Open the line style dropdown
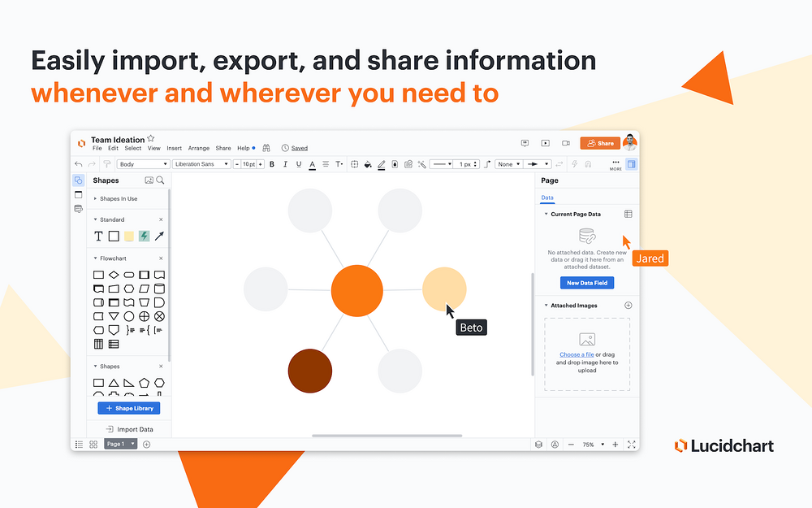Image resolution: width=812 pixels, height=508 pixels. click(x=441, y=164)
